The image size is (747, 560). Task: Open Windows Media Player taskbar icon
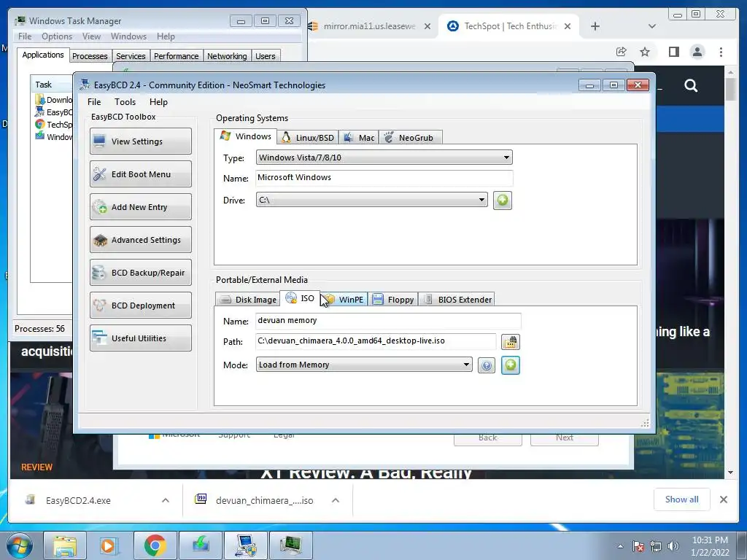tap(108, 545)
